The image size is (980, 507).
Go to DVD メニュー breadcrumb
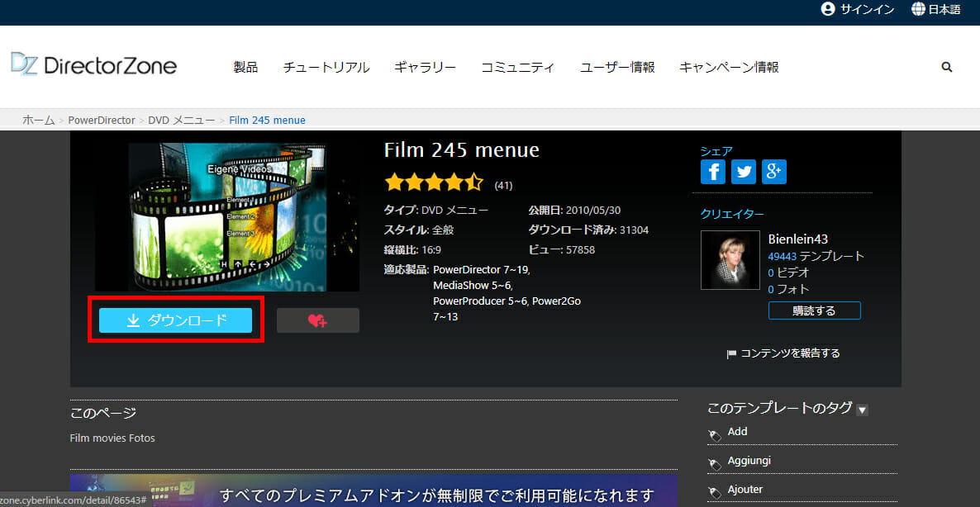tap(181, 120)
